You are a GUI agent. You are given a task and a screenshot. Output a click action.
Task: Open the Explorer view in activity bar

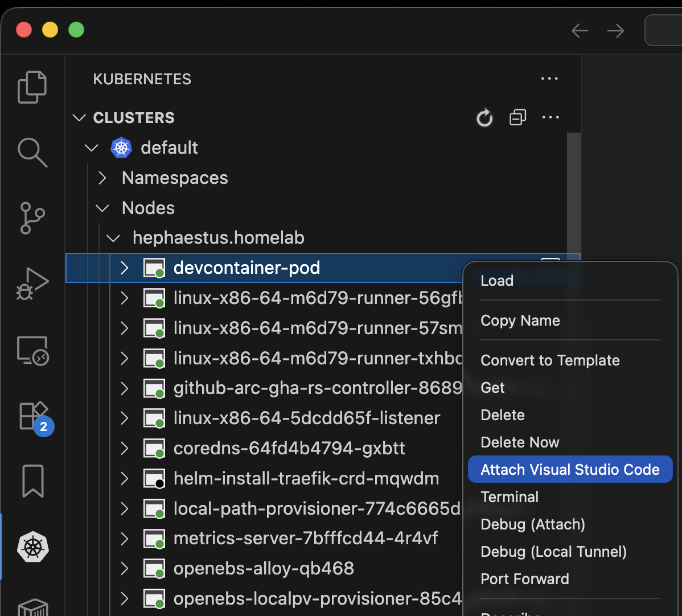pyautogui.click(x=32, y=87)
